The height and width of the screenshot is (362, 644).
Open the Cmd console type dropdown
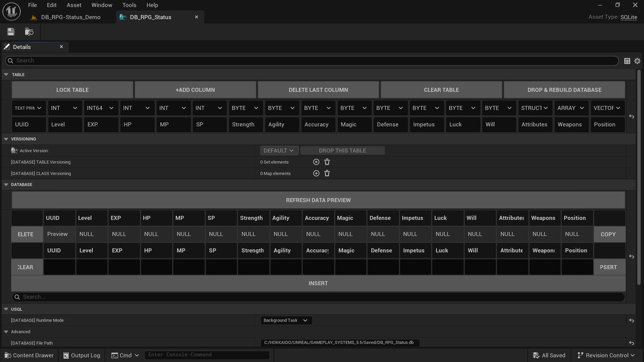(125, 355)
